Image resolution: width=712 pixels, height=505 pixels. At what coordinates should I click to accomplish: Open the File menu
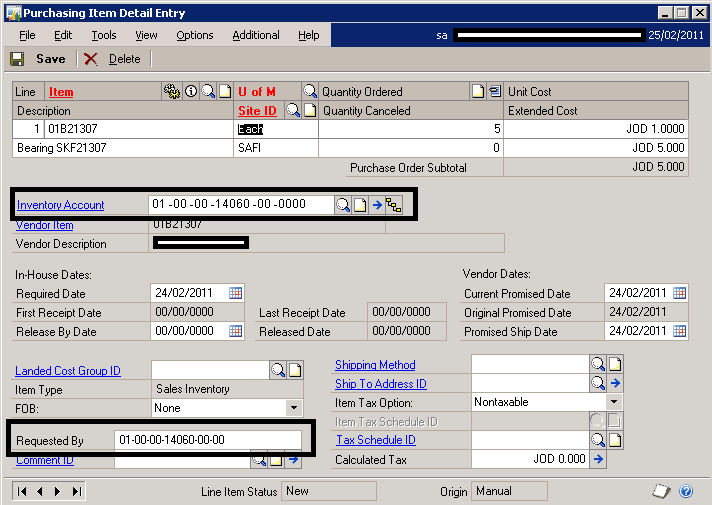point(27,35)
